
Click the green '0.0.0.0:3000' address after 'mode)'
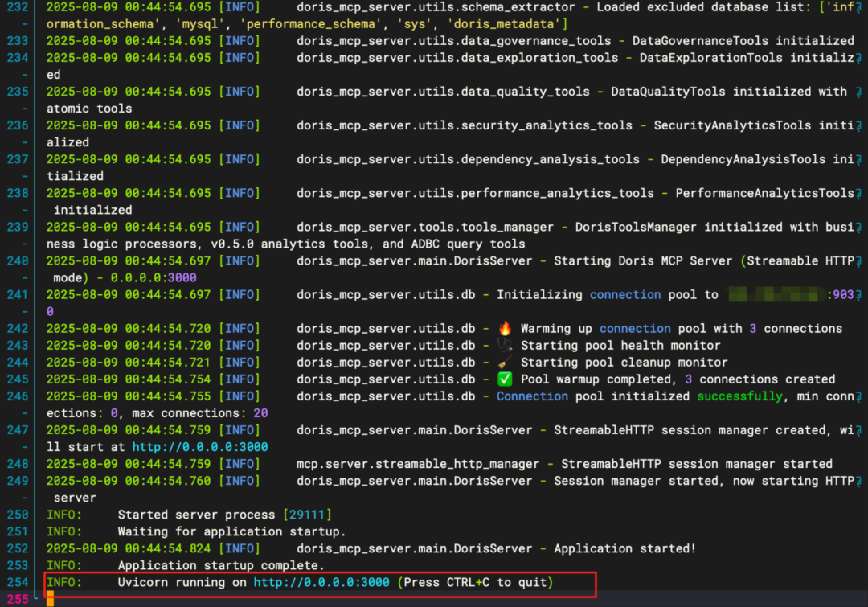[x=154, y=277]
